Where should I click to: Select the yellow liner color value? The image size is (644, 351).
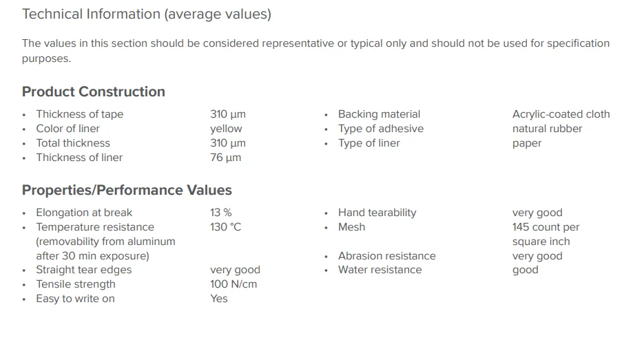coord(227,129)
